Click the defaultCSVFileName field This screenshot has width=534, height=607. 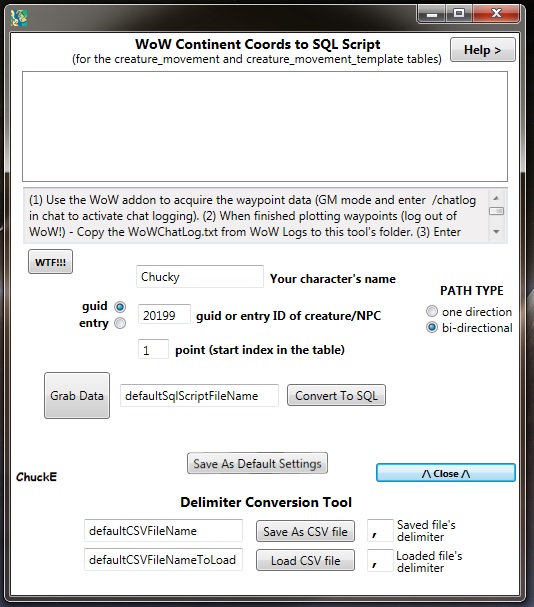tap(163, 531)
